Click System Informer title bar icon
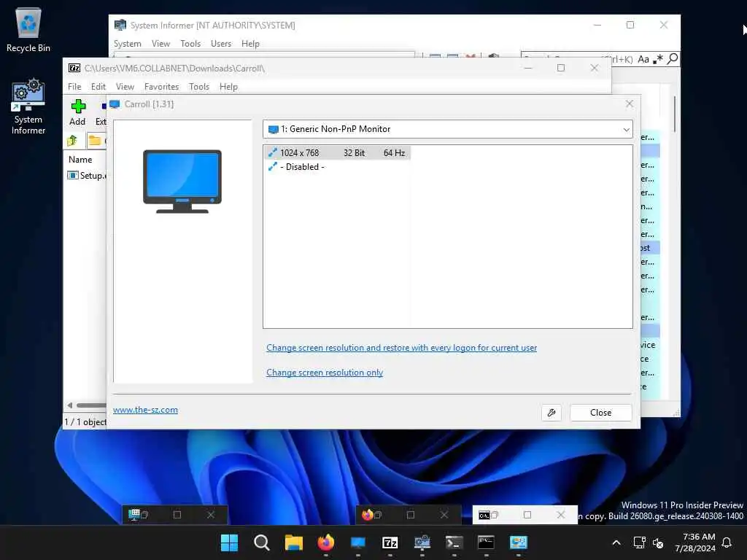 click(x=120, y=26)
